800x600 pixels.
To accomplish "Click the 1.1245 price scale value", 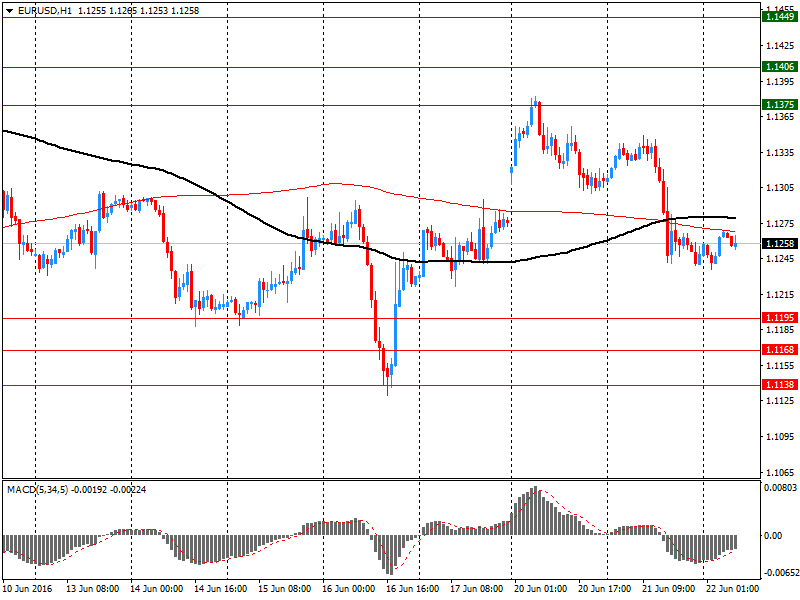I will point(780,259).
